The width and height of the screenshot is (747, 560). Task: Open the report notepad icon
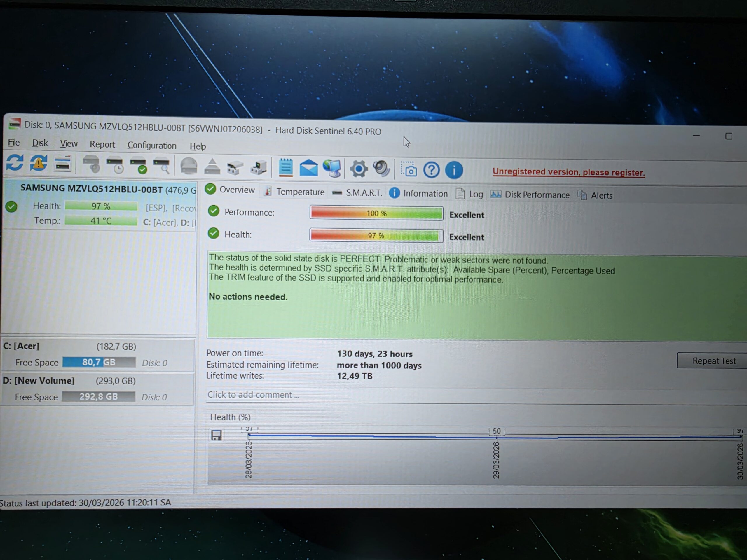coord(286,167)
